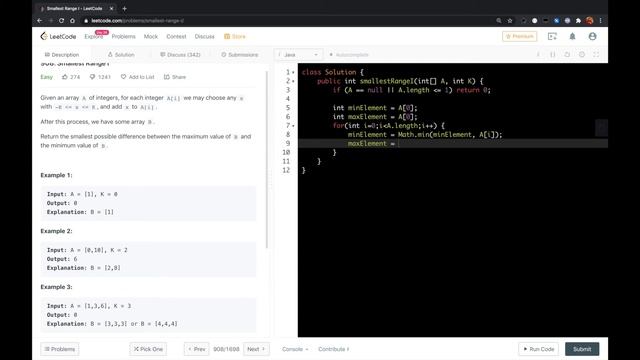
Task: Enter fullscreen editor mode
Action: (596, 54)
